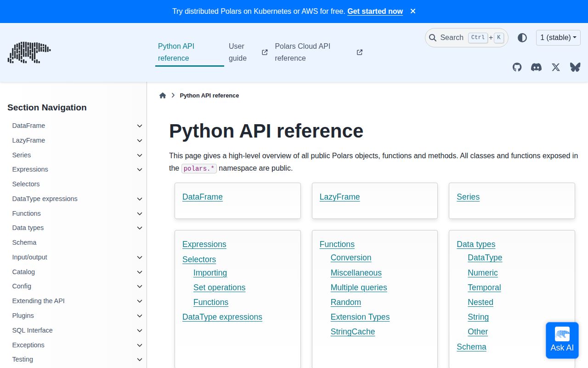
Task: Open Schema in the sidebar
Action: point(24,242)
